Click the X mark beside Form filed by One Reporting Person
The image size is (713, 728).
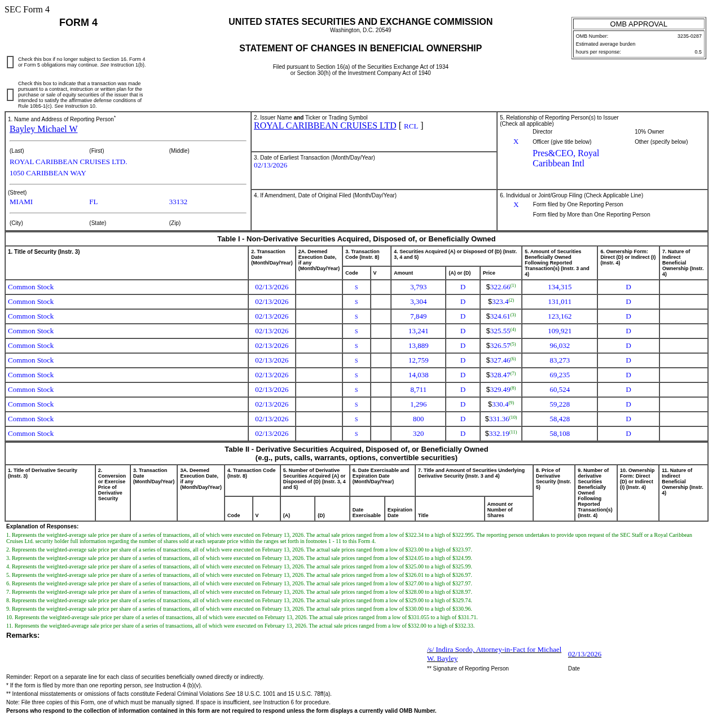point(516,205)
